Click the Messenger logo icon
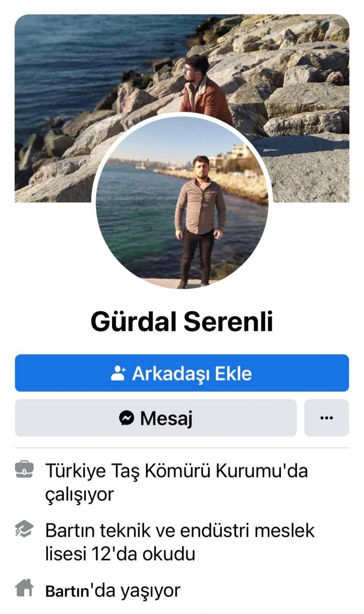364x614 pixels. (x=127, y=417)
